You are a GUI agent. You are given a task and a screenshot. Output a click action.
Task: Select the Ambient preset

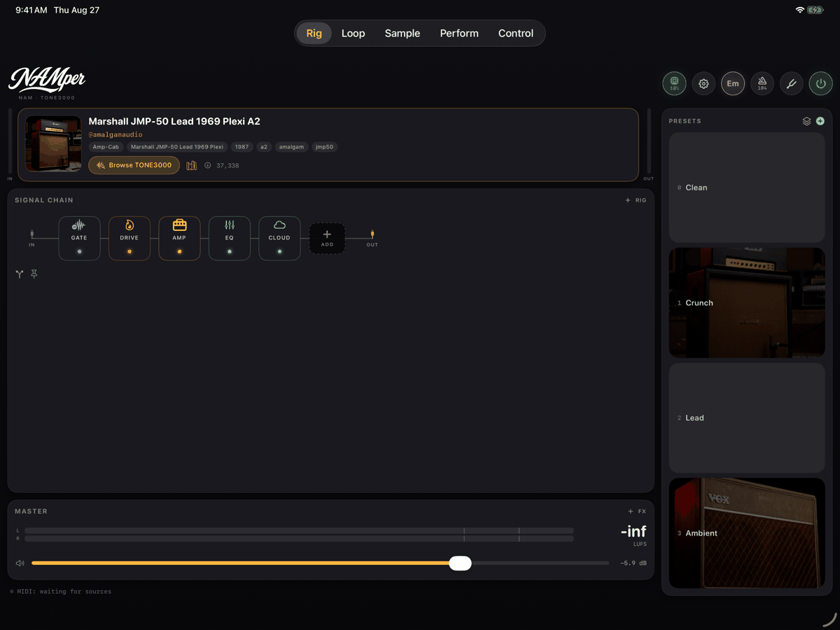(x=747, y=533)
